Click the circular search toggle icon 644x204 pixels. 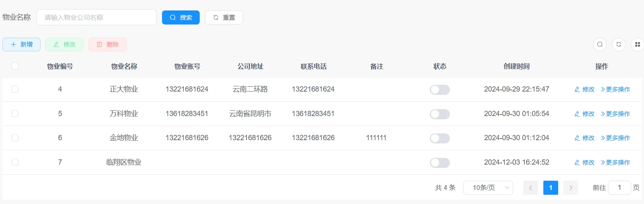pyautogui.click(x=599, y=45)
